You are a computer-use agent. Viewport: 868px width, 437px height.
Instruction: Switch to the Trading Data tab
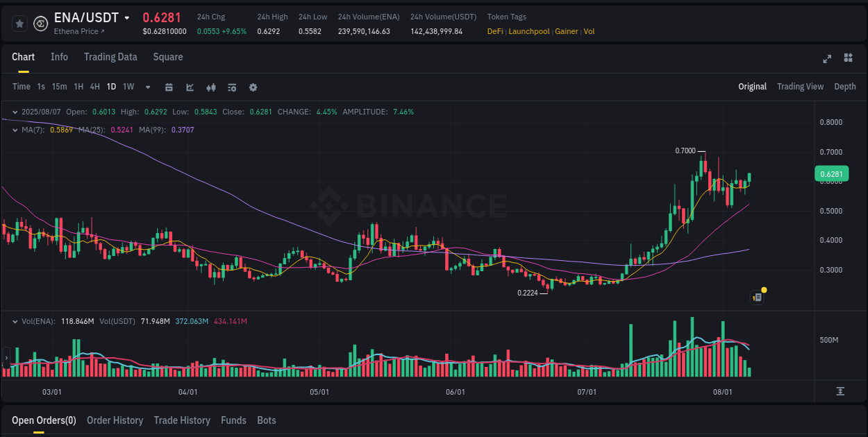(110, 57)
